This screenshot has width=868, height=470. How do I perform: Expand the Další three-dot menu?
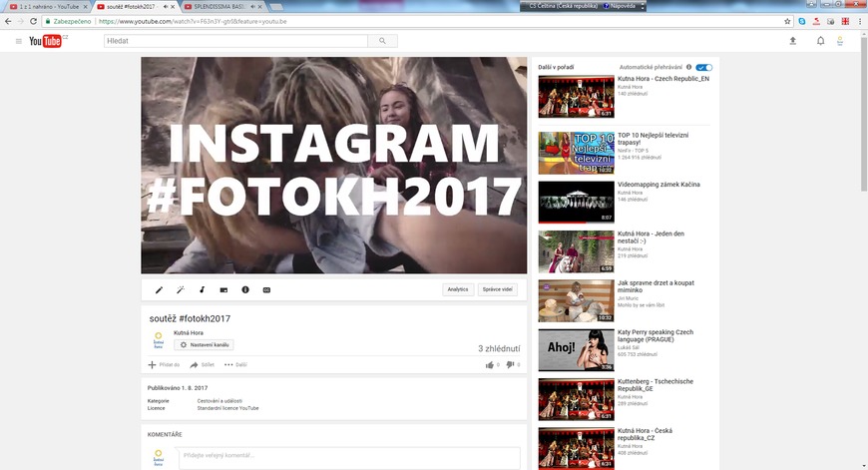[x=228, y=365]
